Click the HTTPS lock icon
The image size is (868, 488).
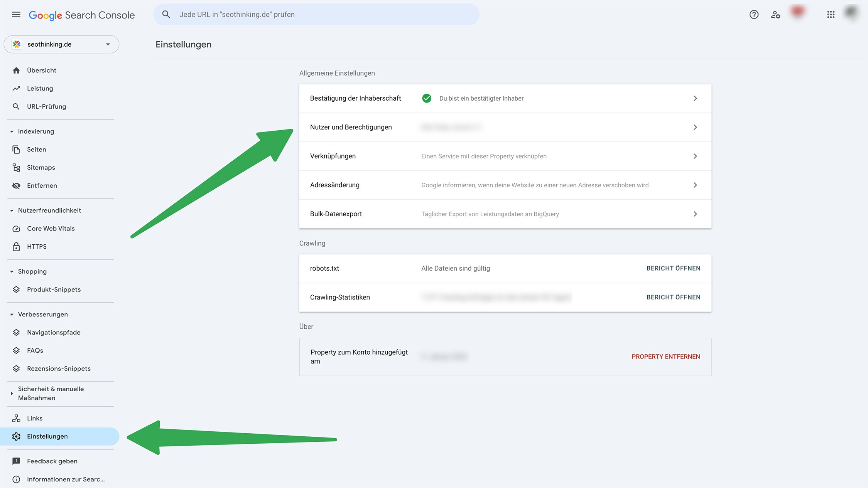(16, 247)
